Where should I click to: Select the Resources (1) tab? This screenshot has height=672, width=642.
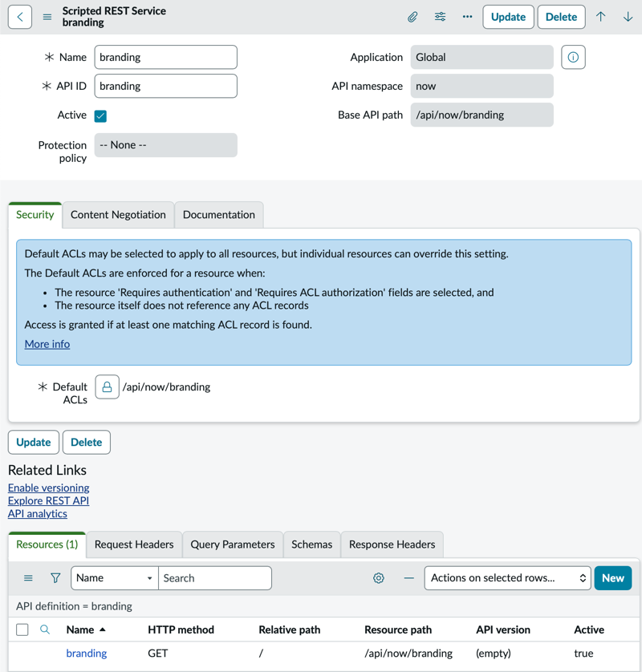[x=47, y=544]
